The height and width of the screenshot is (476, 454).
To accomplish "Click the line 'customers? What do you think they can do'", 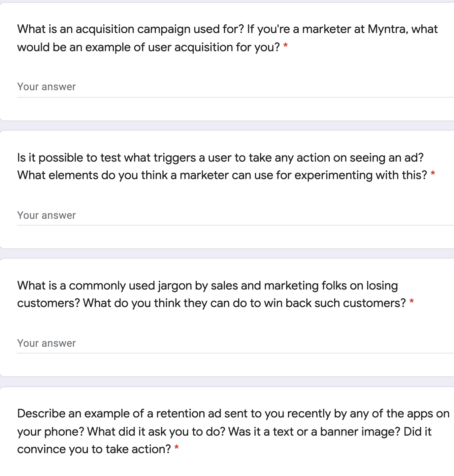I will [212, 303].
